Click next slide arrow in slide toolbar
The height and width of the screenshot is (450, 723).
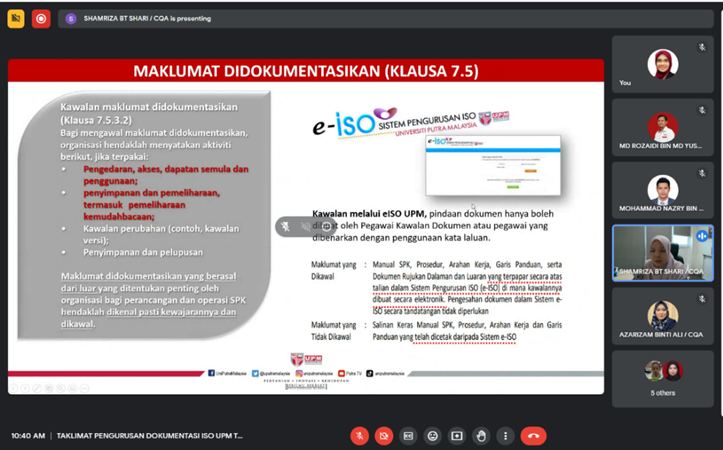pyautogui.click(x=25, y=389)
